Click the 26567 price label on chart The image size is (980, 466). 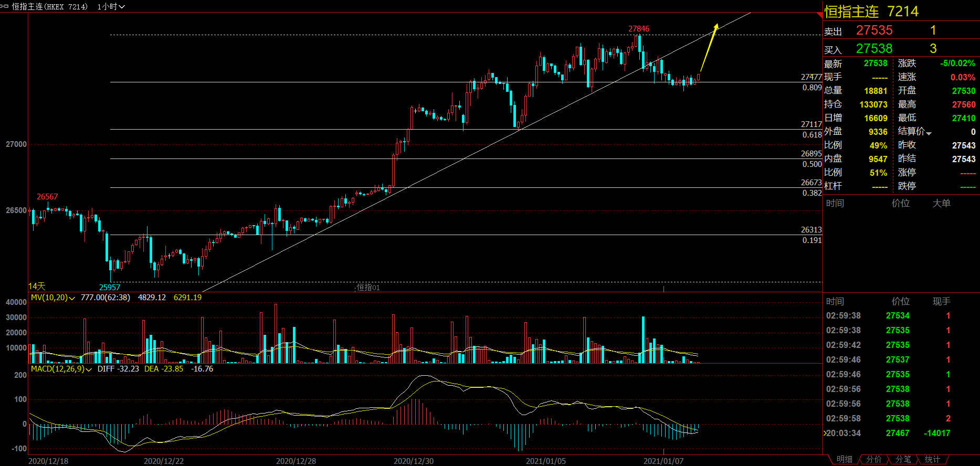coord(47,197)
